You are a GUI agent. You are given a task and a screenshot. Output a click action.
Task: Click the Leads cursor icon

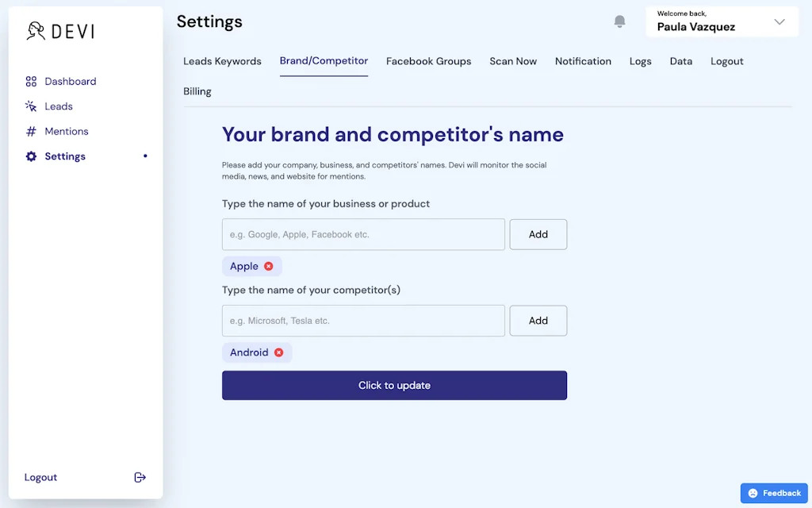[31, 106]
